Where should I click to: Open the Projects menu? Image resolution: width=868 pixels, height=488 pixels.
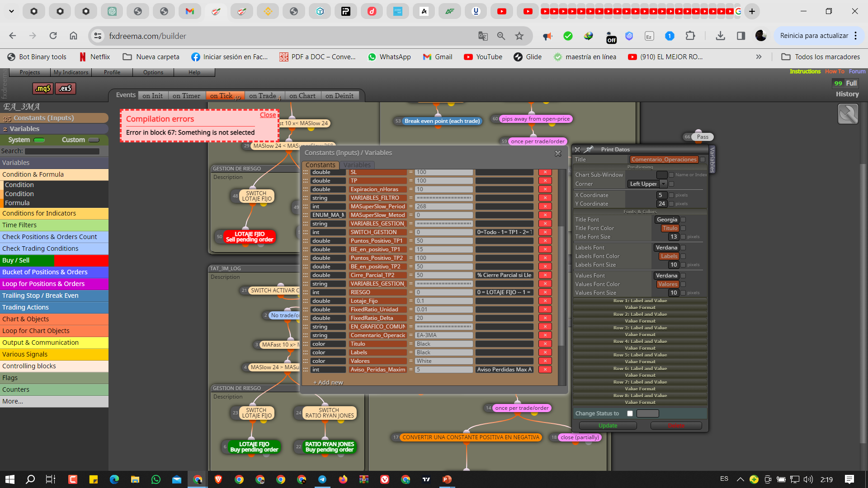tap(30, 72)
